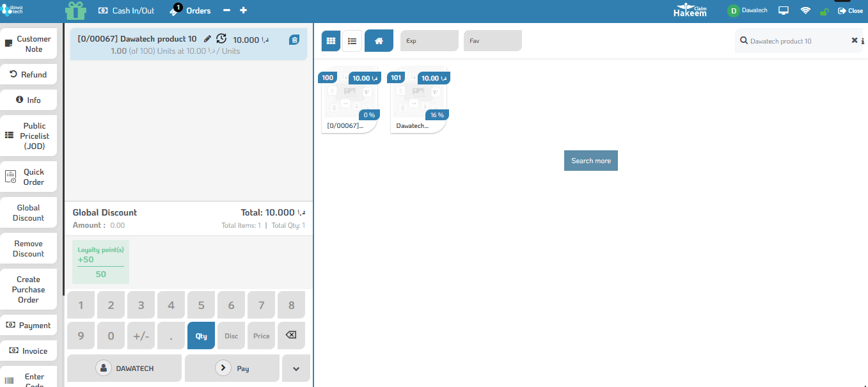Tap numpad key 9
This screenshot has height=387, width=868.
coord(81,335)
